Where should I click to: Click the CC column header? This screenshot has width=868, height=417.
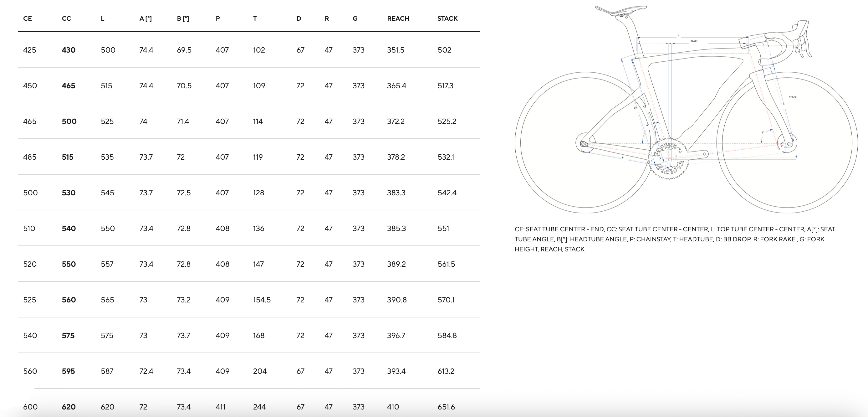66,18
